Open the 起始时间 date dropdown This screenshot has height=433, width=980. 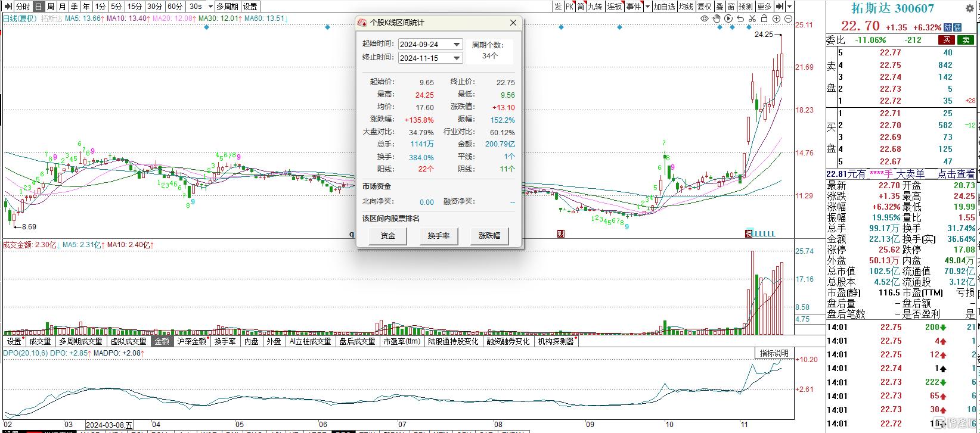pyautogui.click(x=457, y=45)
